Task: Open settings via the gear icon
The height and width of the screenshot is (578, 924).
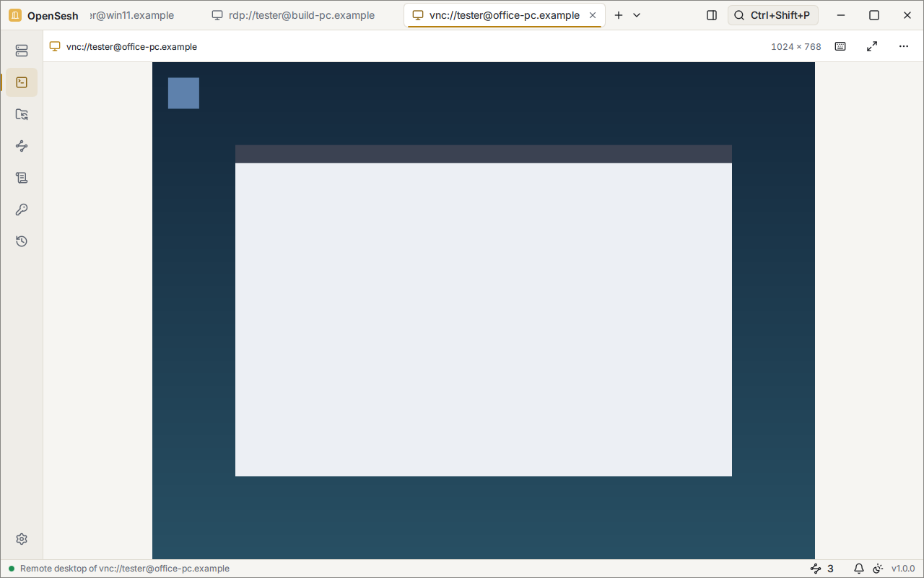Action: click(x=22, y=539)
